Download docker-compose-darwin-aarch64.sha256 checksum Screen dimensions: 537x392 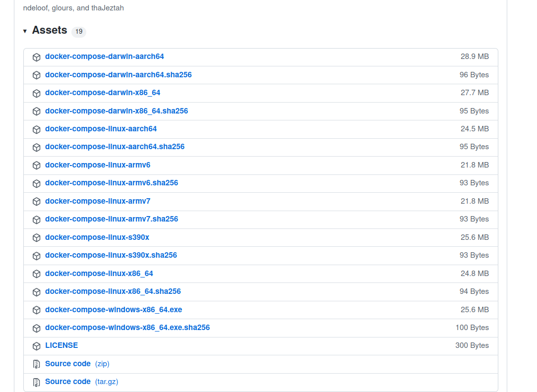(119, 75)
